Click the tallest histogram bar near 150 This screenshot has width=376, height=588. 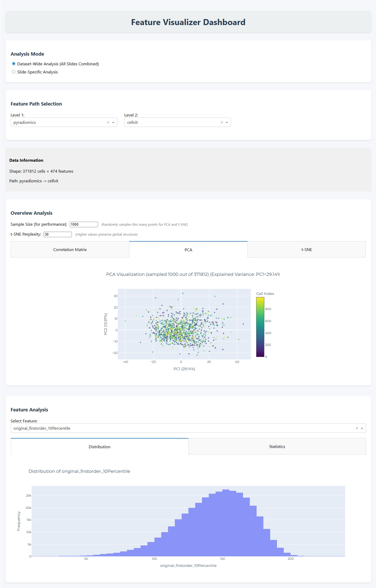coord(226,522)
